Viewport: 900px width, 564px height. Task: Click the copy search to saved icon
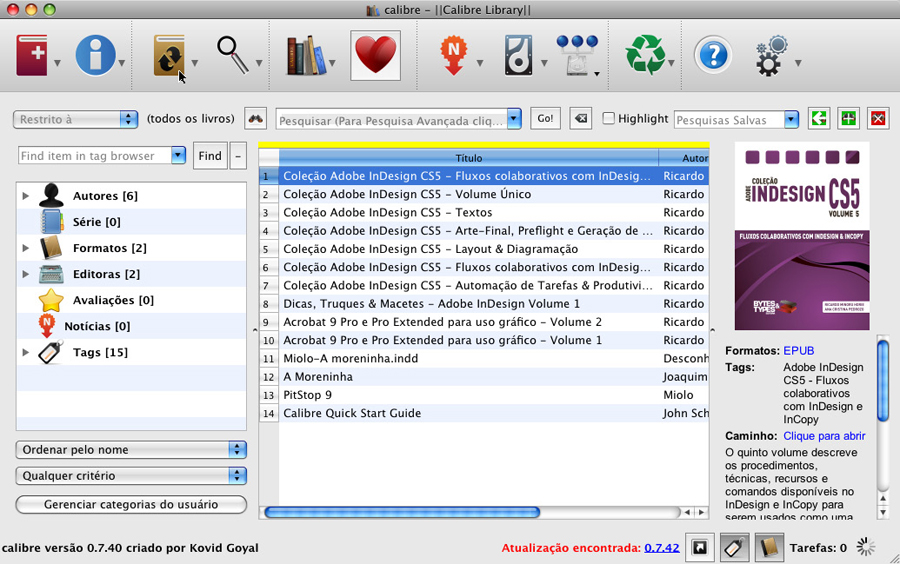tap(819, 119)
